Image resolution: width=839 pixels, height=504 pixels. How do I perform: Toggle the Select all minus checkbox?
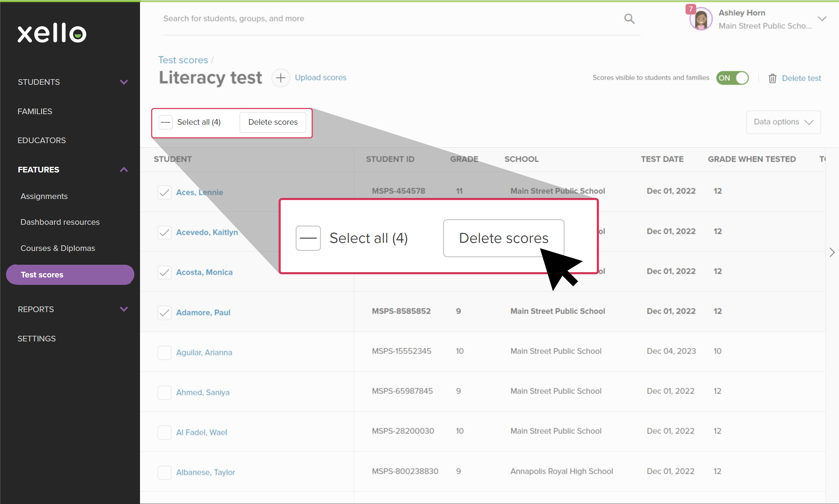[165, 122]
